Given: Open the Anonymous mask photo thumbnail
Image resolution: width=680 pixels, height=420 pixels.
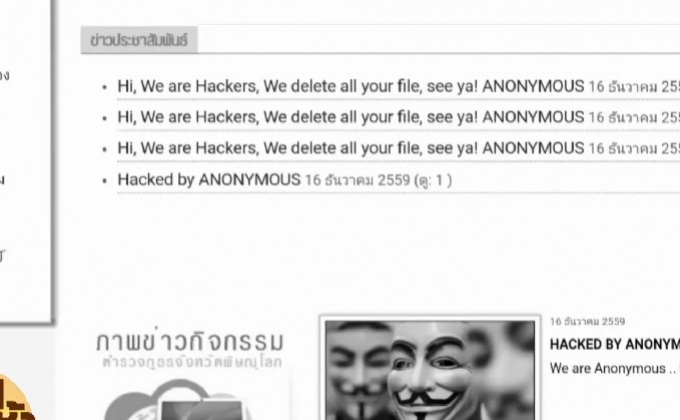Looking at the screenshot, I should pyautogui.click(x=430, y=370).
